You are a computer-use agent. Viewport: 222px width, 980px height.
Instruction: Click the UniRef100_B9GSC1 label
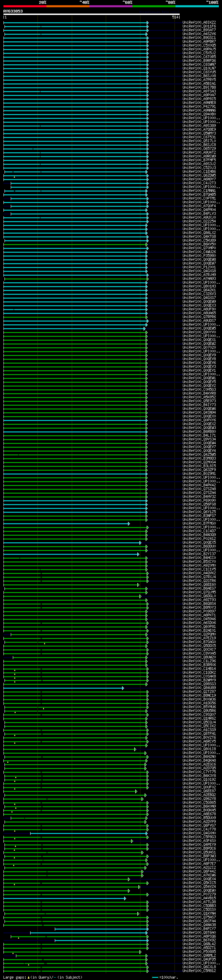[199, 38]
